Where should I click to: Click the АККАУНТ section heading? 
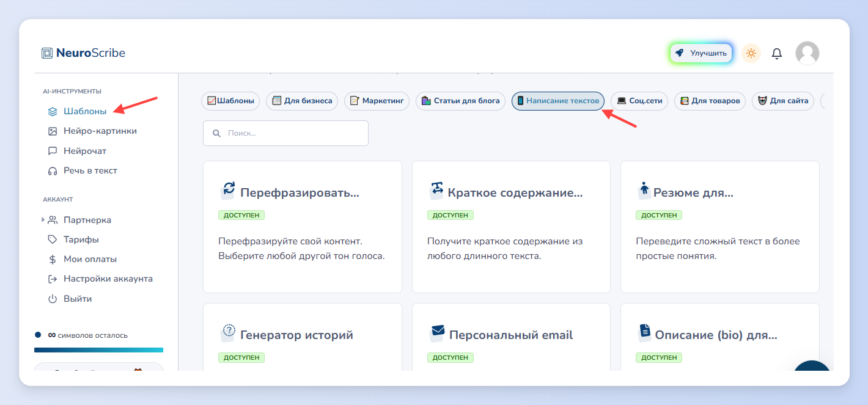[58, 199]
